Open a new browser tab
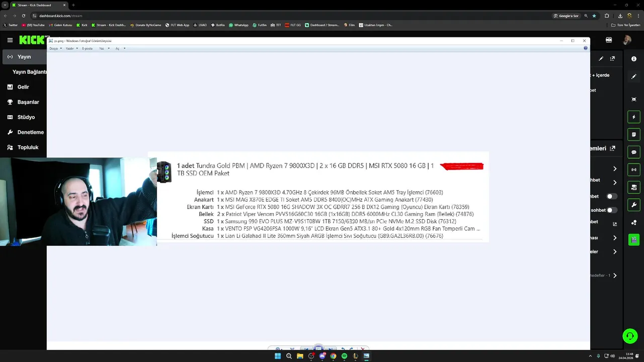 pos(73,5)
